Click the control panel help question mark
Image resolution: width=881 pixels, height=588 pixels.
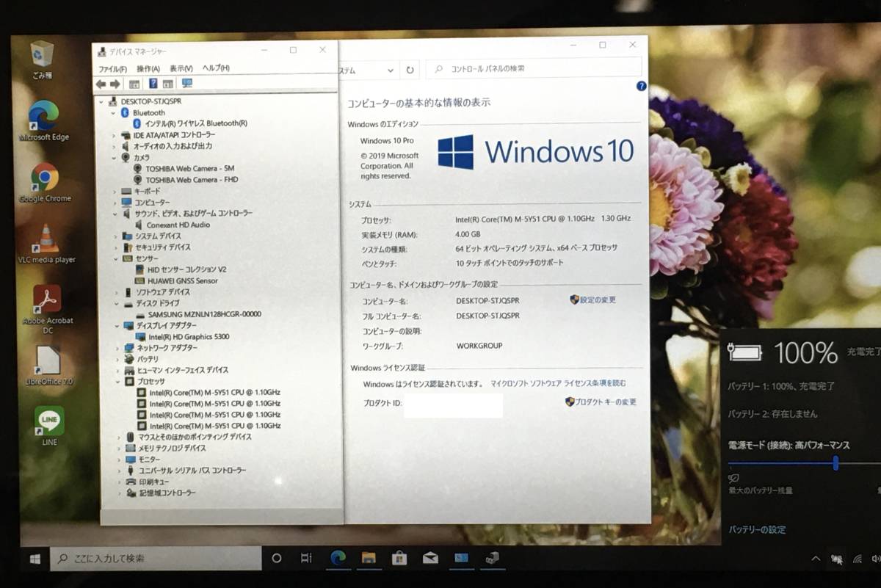pos(641,86)
